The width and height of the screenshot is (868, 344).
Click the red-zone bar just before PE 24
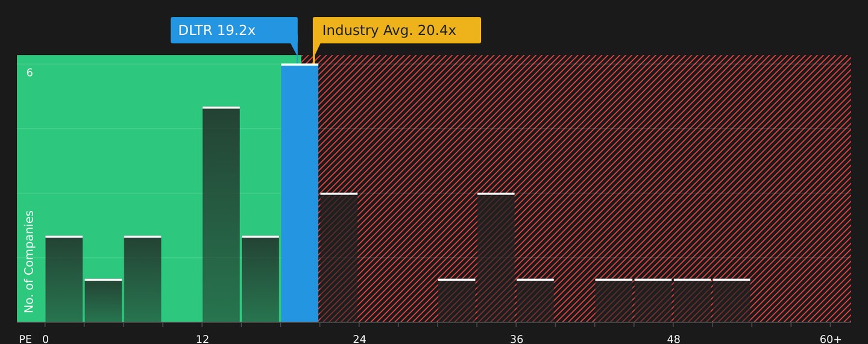tap(339, 257)
